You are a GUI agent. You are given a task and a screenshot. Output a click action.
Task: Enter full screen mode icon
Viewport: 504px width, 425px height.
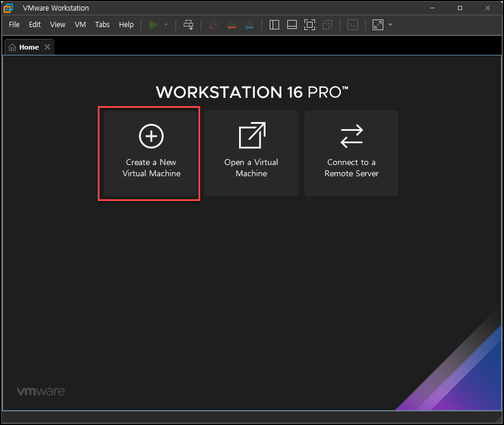click(310, 25)
